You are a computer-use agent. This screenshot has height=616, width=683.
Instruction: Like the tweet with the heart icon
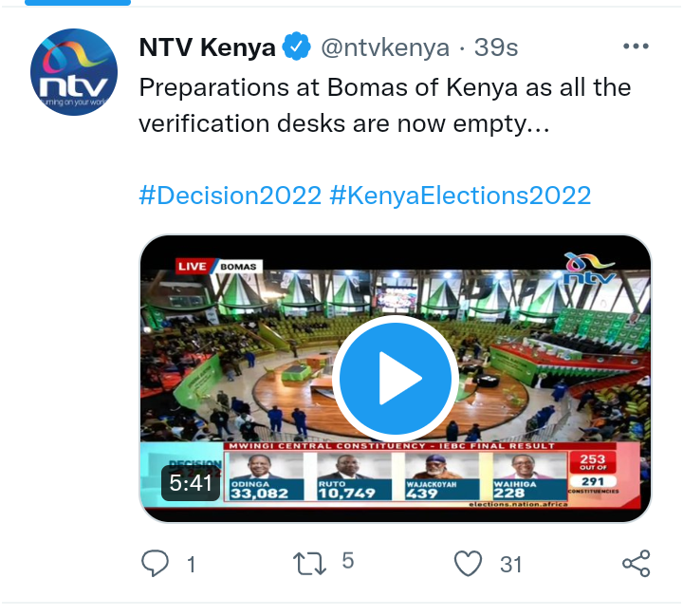(469, 564)
